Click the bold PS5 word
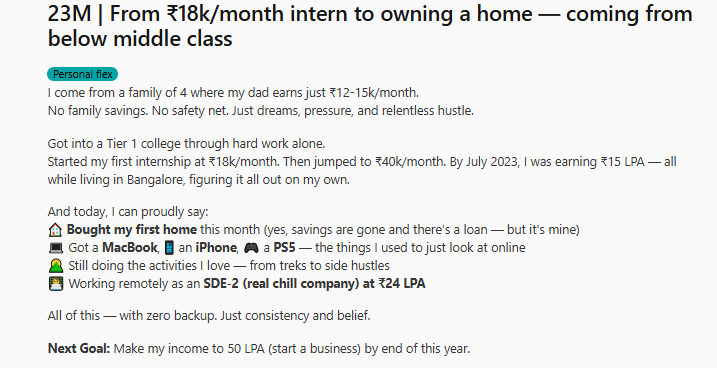This screenshot has height=368, width=717. [284, 248]
